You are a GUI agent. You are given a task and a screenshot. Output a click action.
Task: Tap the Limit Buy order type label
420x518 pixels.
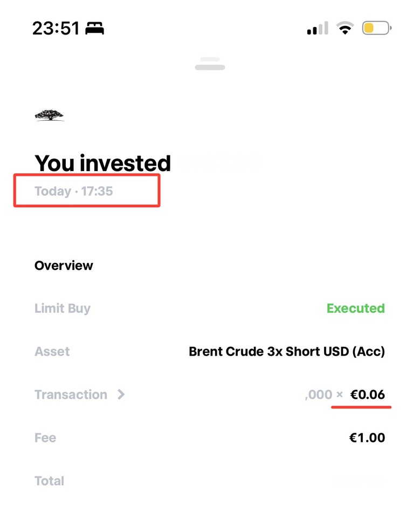coord(63,309)
